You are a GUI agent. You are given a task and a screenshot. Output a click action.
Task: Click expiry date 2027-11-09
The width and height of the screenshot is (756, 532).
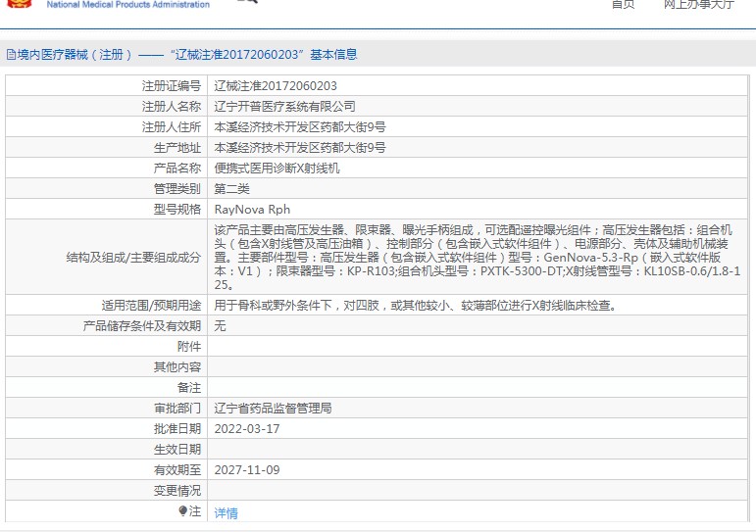[x=247, y=470]
